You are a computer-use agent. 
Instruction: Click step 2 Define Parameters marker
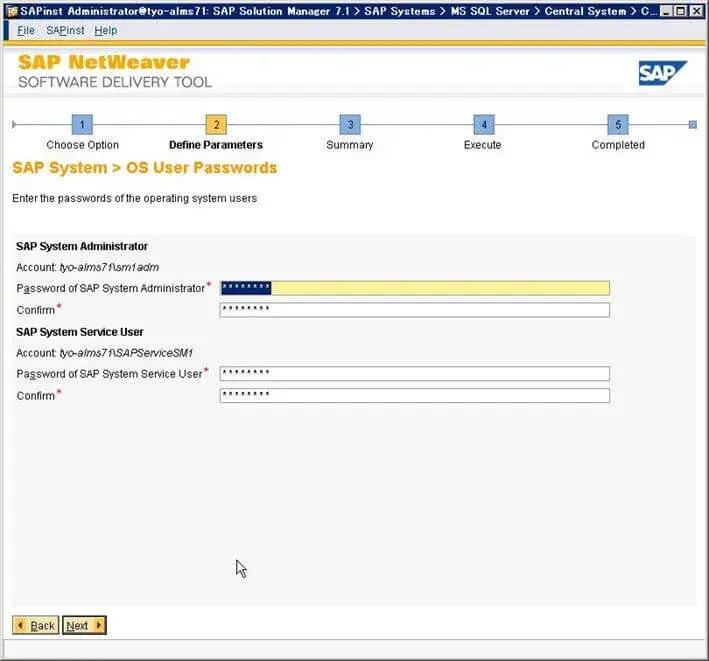(x=216, y=124)
